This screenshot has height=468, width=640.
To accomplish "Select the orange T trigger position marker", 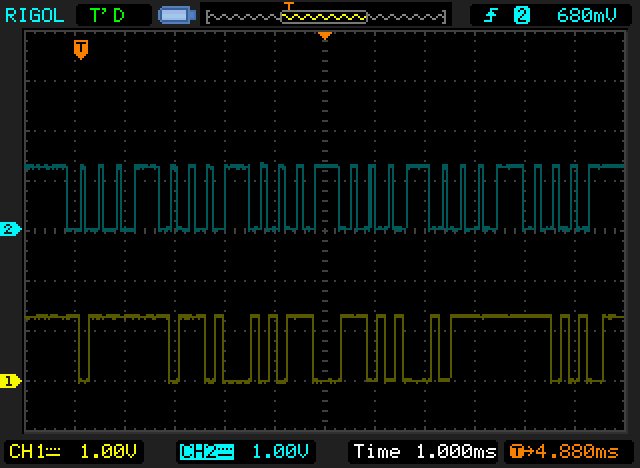I will point(81,49).
